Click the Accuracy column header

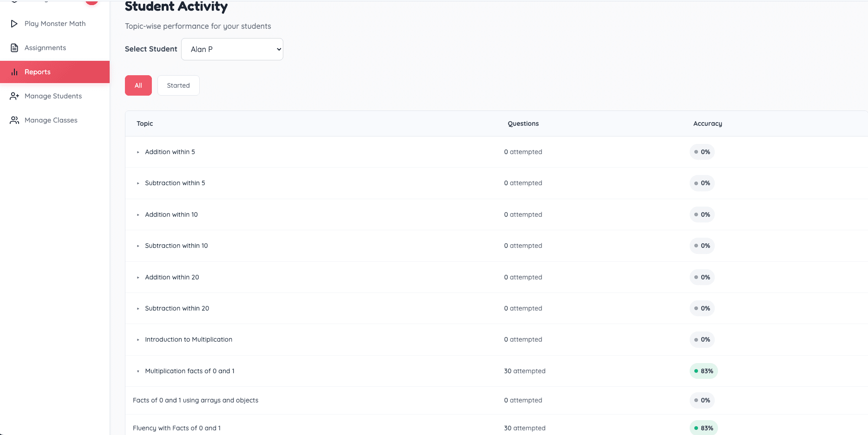point(707,123)
